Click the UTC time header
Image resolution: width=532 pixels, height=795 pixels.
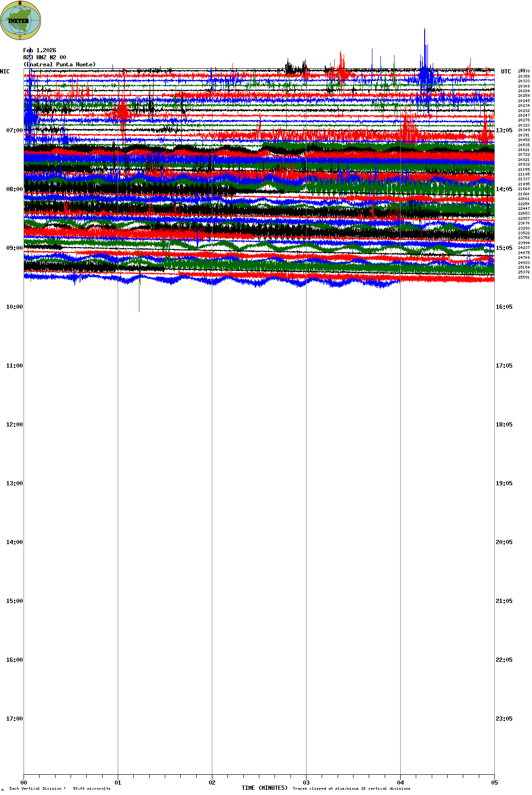(x=506, y=72)
